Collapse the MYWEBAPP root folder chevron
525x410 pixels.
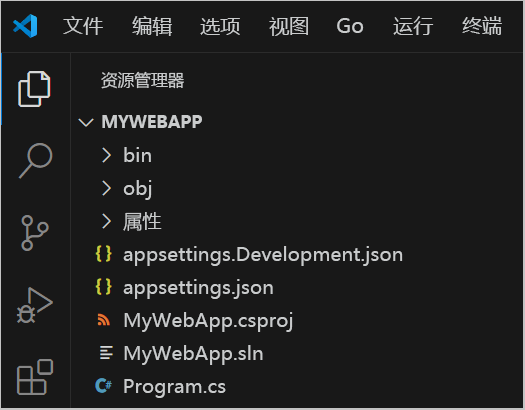click(86, 122)
